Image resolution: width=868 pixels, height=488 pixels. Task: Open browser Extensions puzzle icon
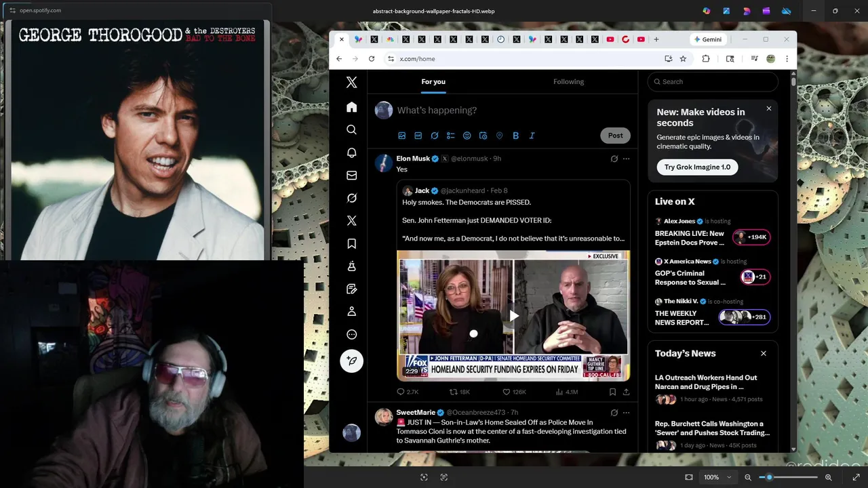(706, 59)
